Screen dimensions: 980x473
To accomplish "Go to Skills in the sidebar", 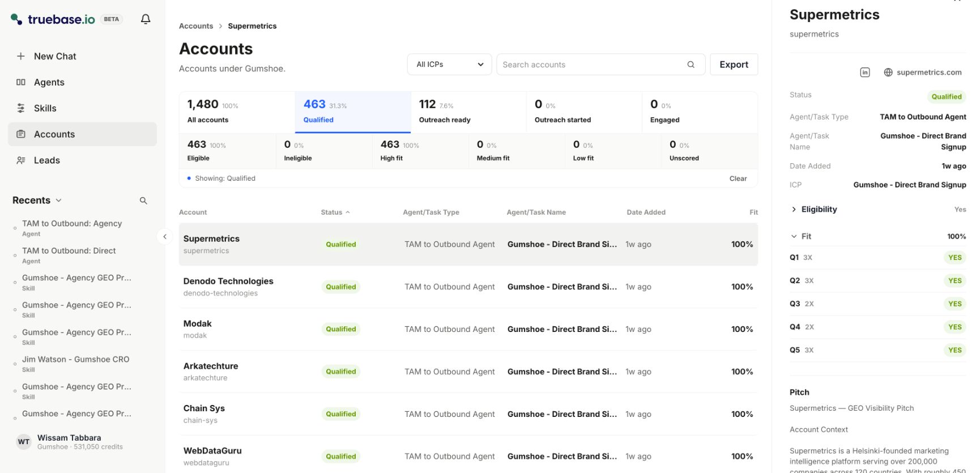I will [82, 108].
